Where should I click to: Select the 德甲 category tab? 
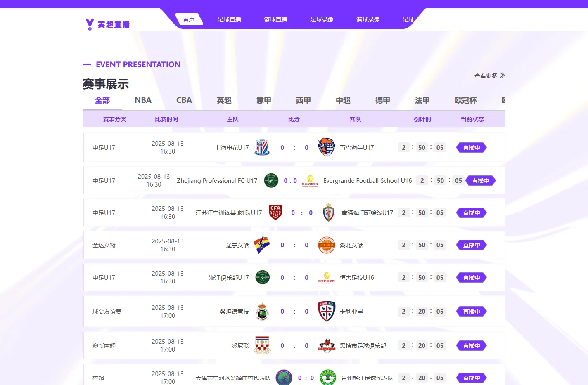(x=383, y=100)
